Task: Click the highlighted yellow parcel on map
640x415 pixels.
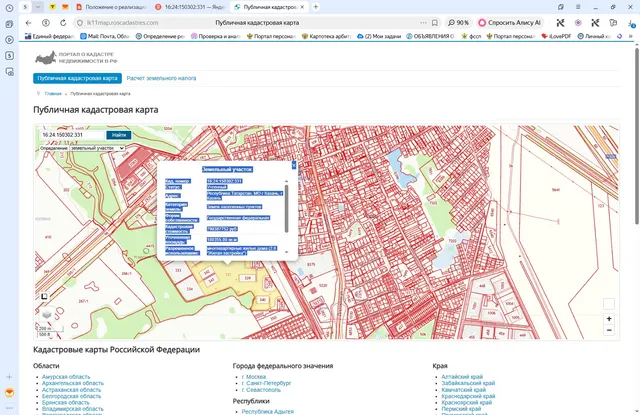Action: click(229, 275)
